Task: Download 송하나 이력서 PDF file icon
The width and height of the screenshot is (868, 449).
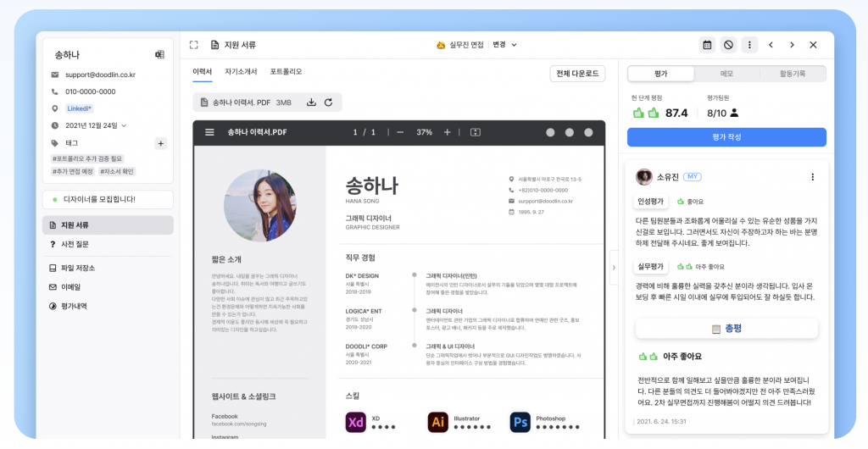Action: pyautogui.click(x=311, y=103)
